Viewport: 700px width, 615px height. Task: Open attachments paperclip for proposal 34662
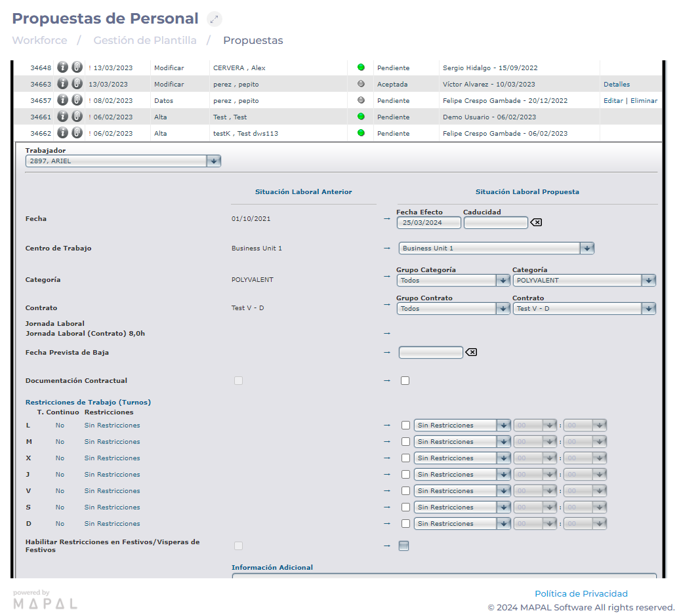click(x=77, y=133)
